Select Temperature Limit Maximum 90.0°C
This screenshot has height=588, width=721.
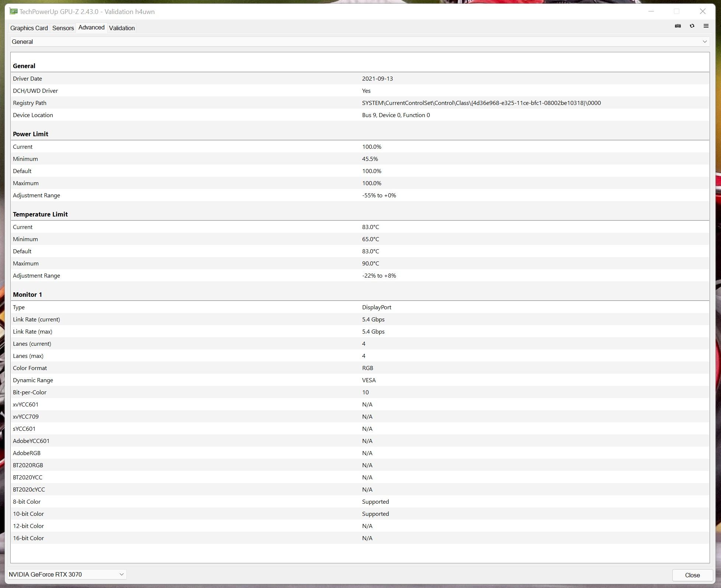(370, 263)
